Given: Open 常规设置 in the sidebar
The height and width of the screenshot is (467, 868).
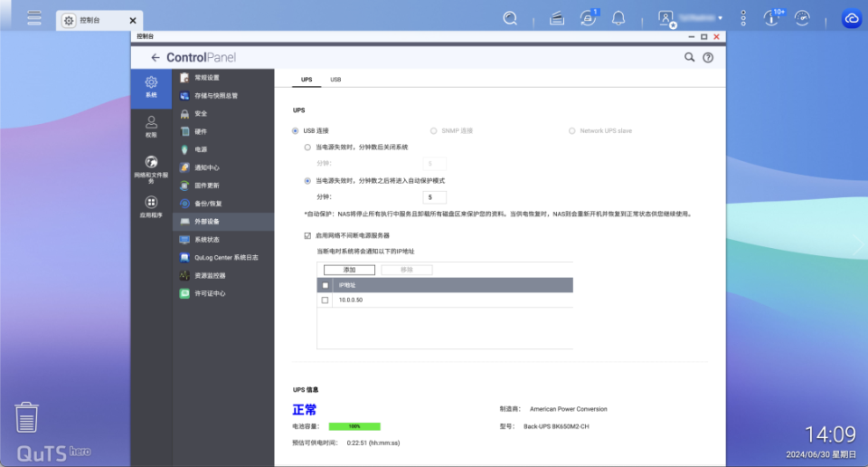Looking at the screenshot, I should [x=223, y=78].
